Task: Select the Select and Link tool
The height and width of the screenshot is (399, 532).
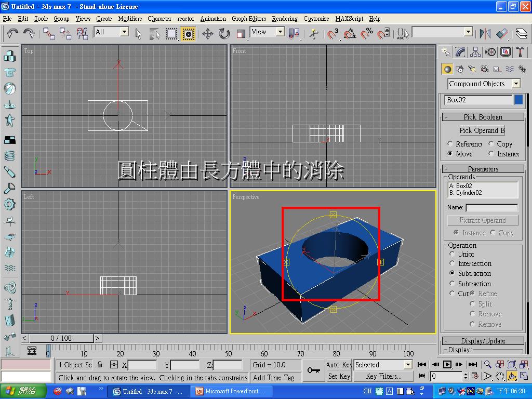Action: (x=49, y=33)
